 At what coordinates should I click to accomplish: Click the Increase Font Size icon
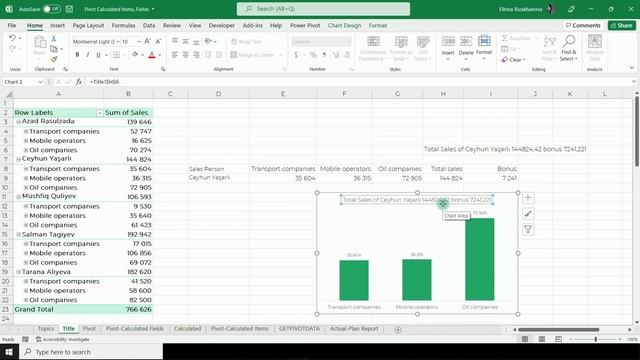click(147, 41)
